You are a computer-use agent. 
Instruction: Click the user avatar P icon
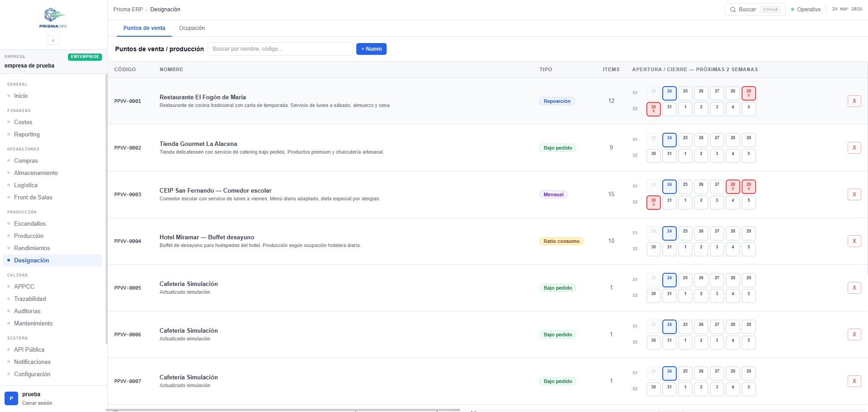click(x=11, y=398)
